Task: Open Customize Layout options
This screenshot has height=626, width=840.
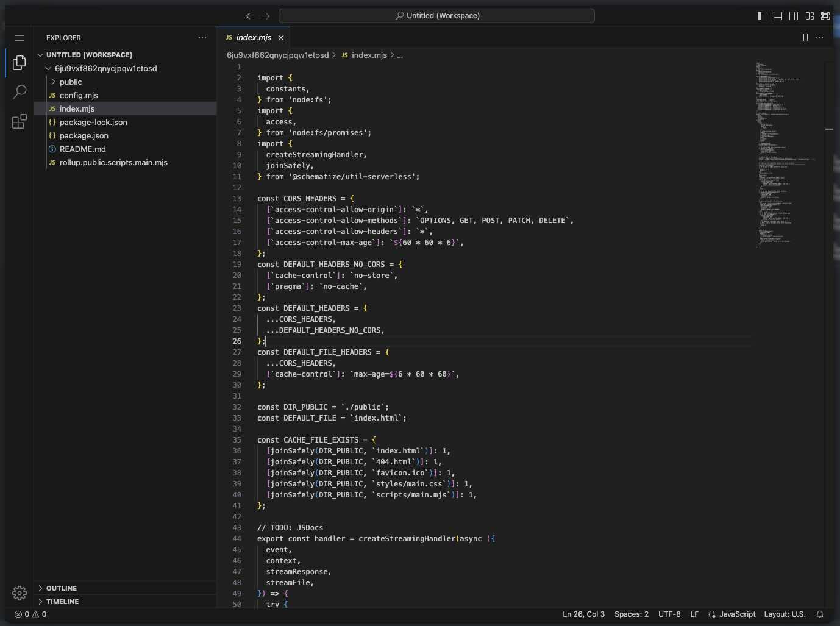Action: (810, 16)
